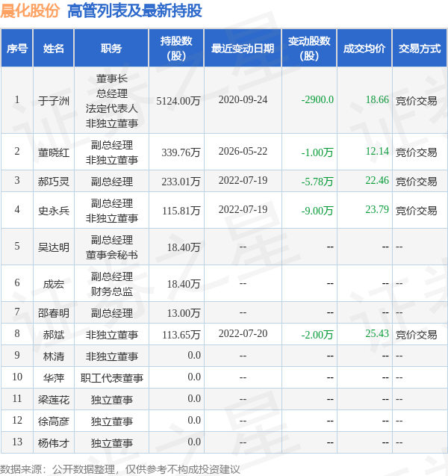Click 郝巧灵 in the name column

click(x=53, y=182)
